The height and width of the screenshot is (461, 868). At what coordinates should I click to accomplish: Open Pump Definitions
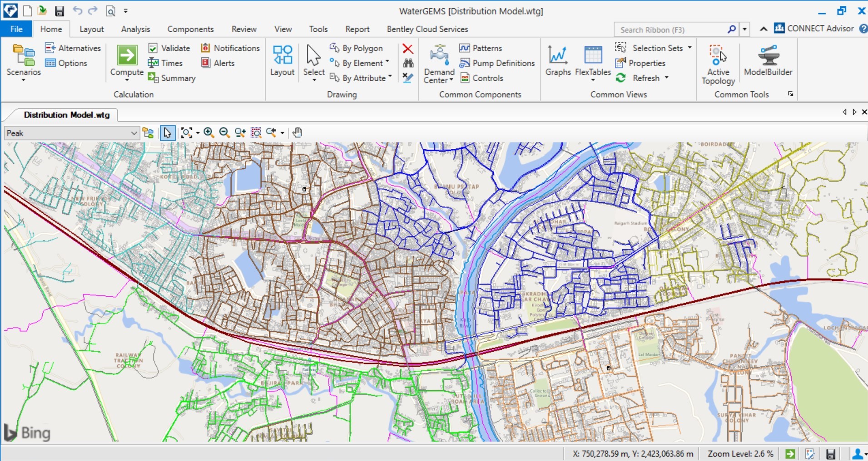[497, 63]
